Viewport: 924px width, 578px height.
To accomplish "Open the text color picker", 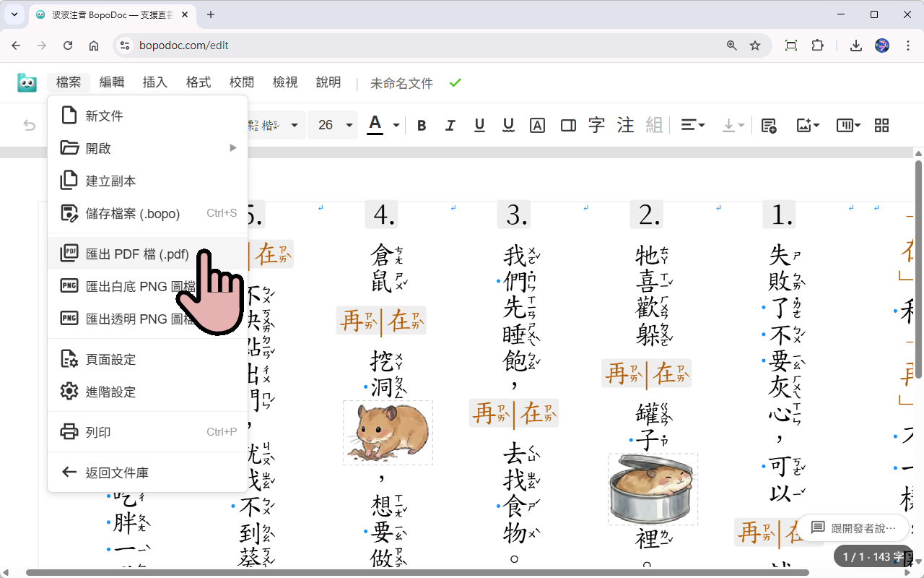I will 375,125.
